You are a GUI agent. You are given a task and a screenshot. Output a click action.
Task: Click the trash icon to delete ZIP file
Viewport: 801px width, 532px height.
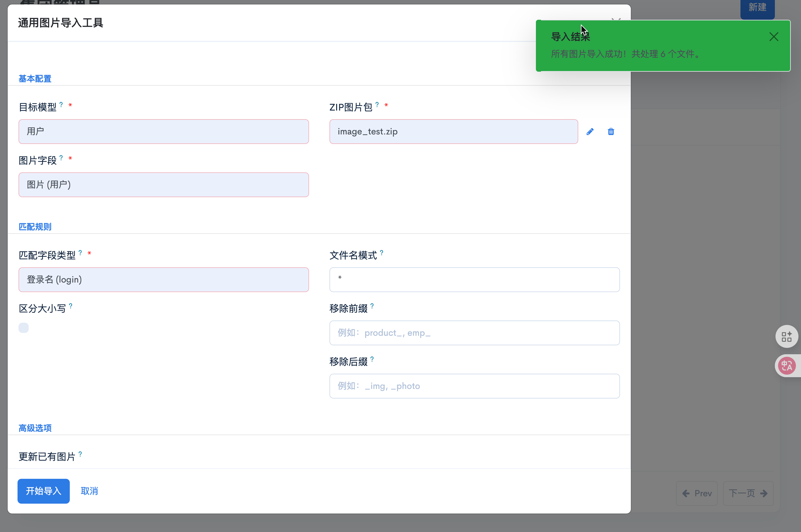click(x=611, y=132)
